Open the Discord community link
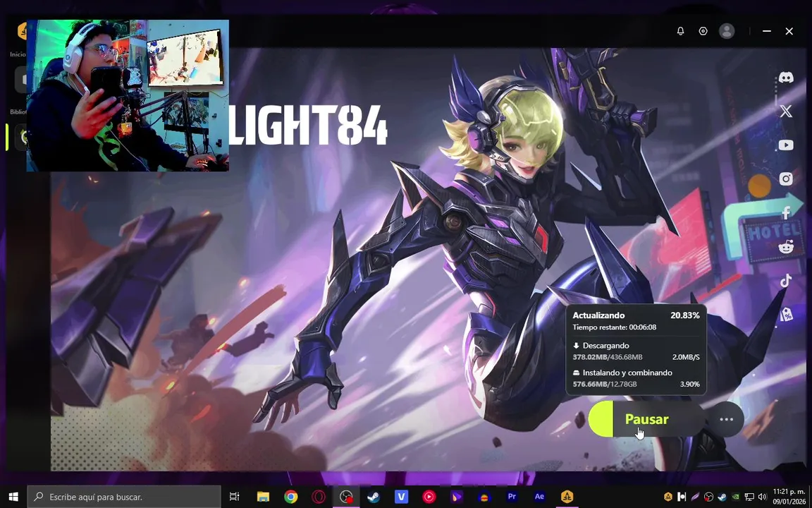The height and width of the screenshot is (508, 812). point(786,78)
